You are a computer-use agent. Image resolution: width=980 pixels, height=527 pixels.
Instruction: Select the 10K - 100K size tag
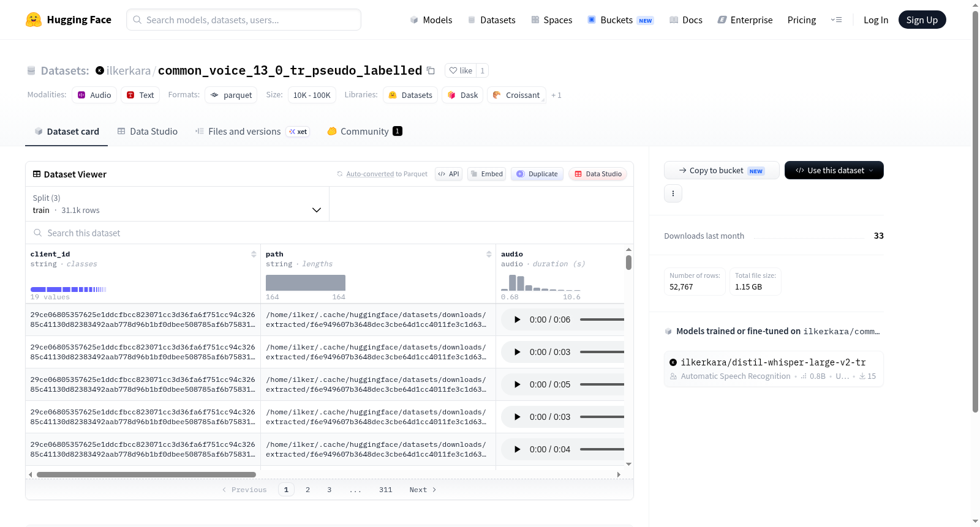coord(312,95)
